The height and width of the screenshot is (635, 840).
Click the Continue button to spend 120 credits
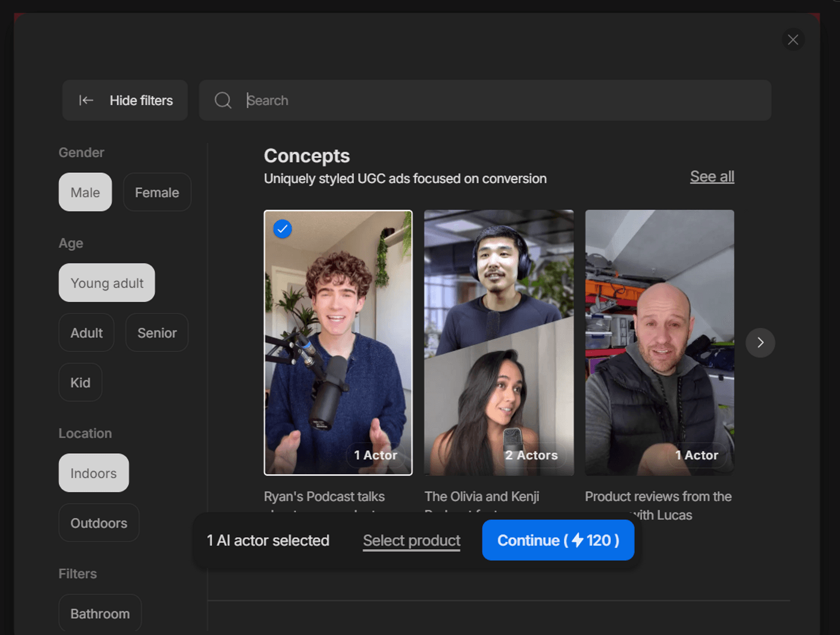558,540
